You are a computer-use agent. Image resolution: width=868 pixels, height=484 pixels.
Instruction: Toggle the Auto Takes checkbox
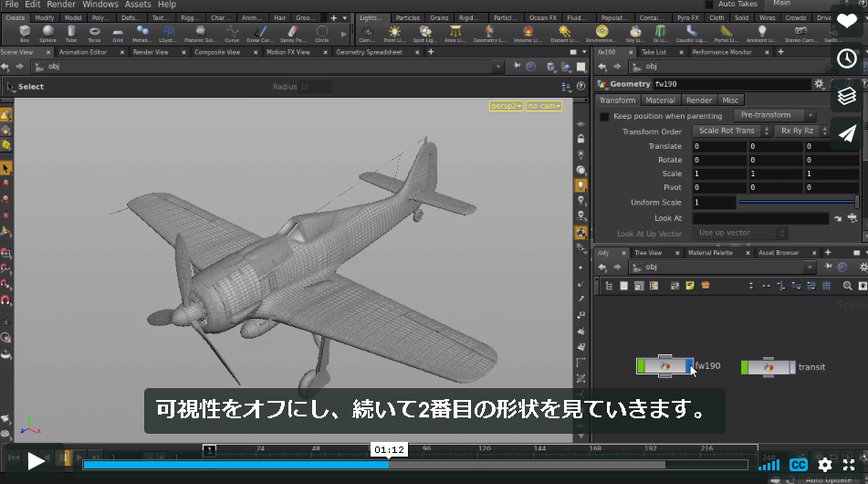(709, 5)
